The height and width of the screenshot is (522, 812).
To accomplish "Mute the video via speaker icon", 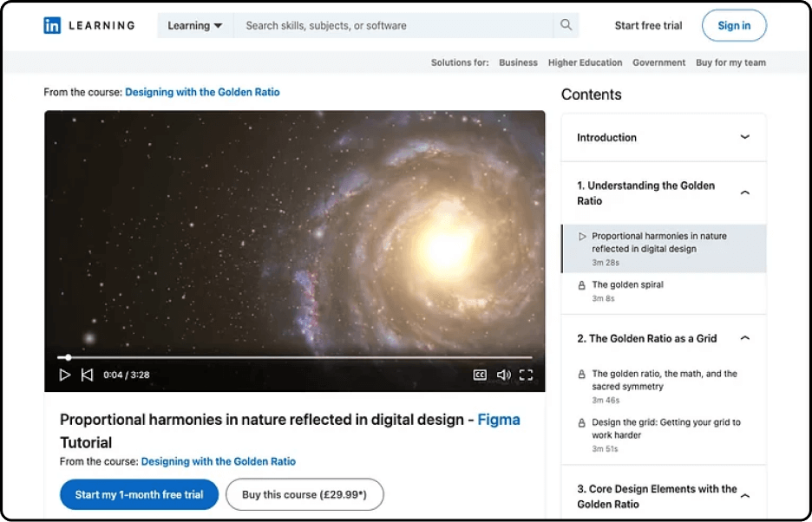I will pos(503,375).
